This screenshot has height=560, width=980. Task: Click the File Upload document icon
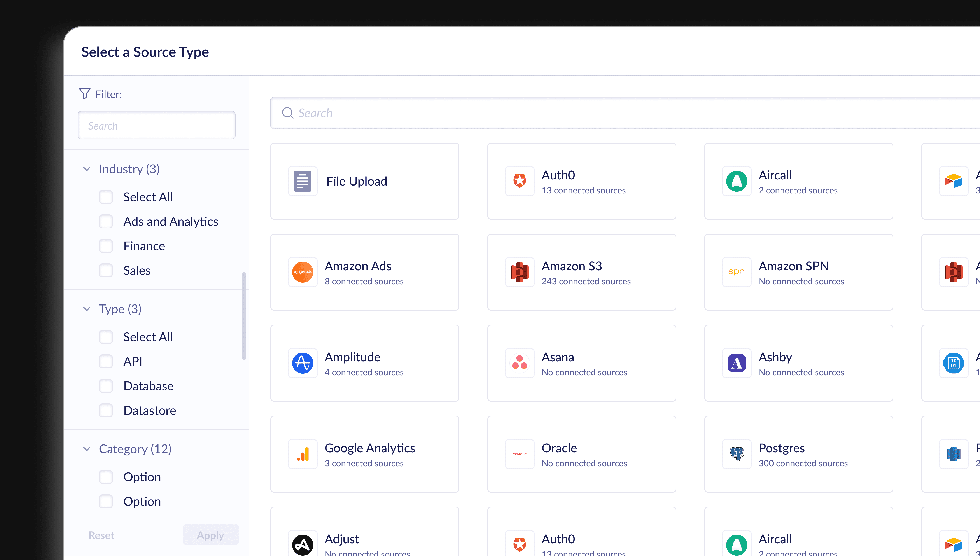pyautogui.click(x=302, y=181)
